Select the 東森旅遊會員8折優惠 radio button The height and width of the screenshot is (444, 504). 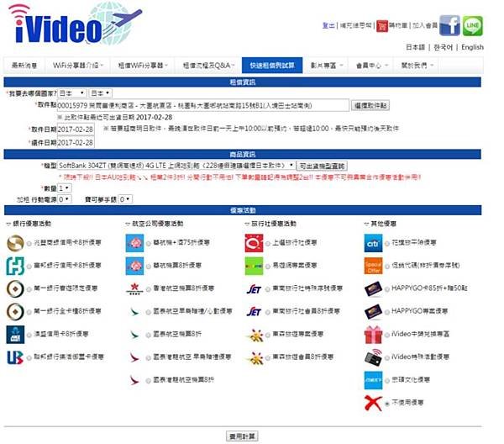click(268, 357)
